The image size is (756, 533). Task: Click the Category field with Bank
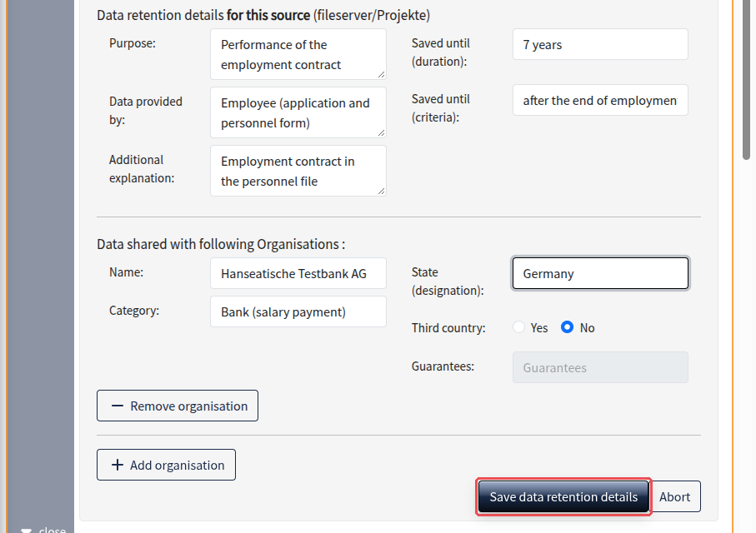(298, 311)
